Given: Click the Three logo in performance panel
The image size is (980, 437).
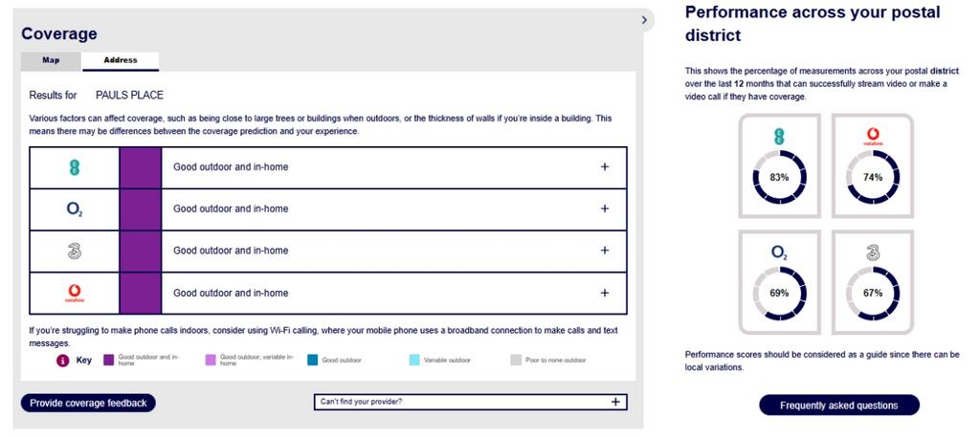Looking at the screenshot, I should pyautogui.click(x=873, y=252).
